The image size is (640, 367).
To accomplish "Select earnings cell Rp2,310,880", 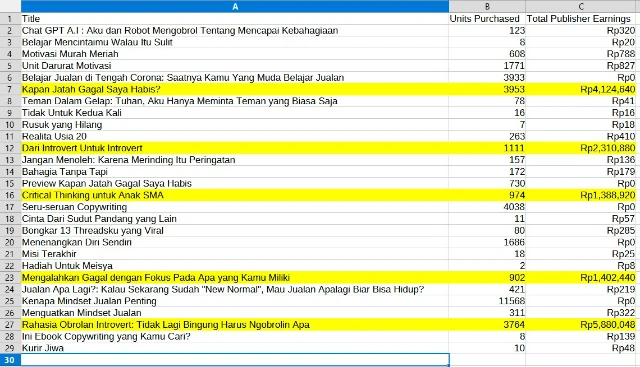I will tap(582, 148).
